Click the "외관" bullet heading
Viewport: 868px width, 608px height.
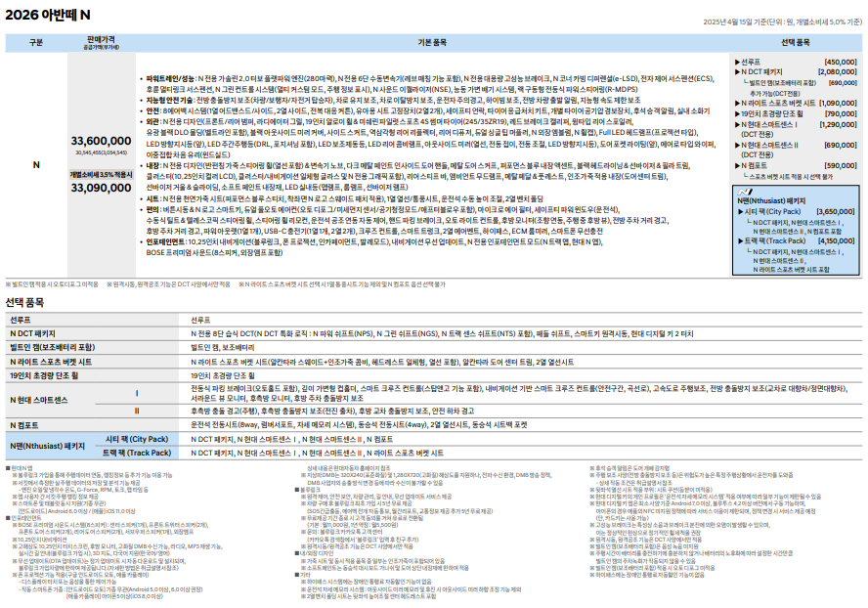(x=152, y=122)
